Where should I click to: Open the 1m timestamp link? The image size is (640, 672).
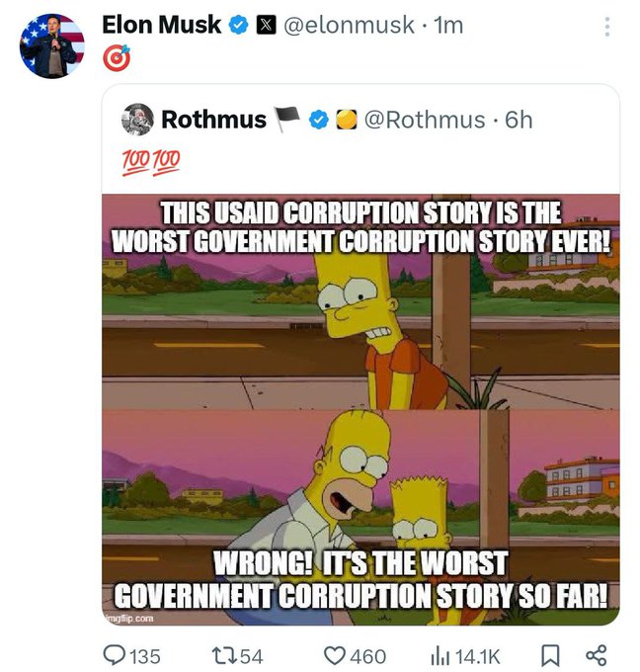447,26
